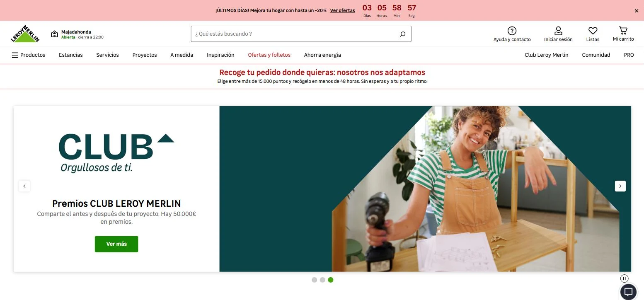Open Mi carrito shopping cart icon

(x=623, y=31)
